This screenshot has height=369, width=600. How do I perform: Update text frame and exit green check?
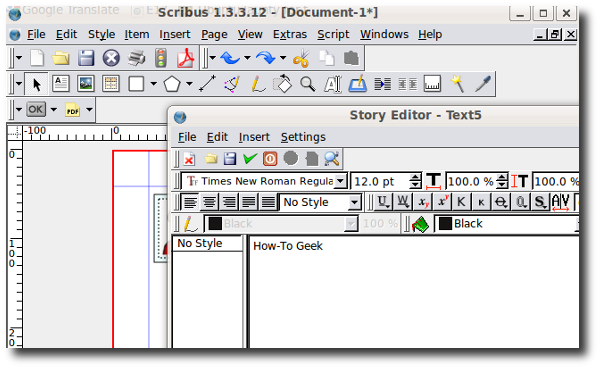[x=250, y=158]
